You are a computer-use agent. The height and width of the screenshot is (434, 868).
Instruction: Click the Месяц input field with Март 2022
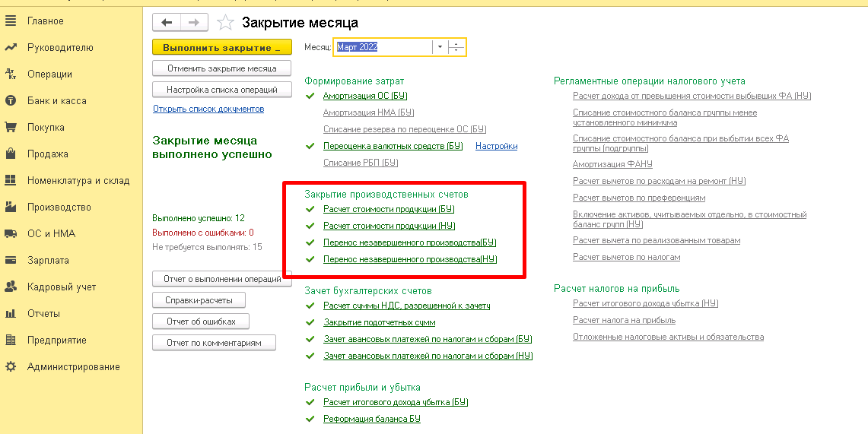pos(382,47)
